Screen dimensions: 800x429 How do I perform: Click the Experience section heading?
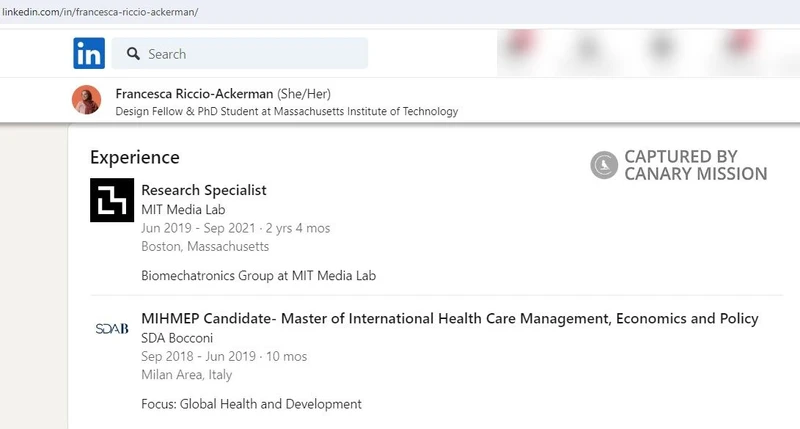click(135, 158)
